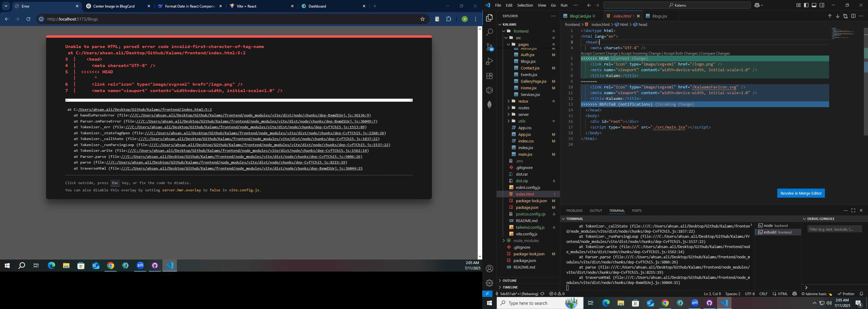Screen dimensions: 868x309
Task: Maximize the terminal panel size
Action: pos(853,211)
